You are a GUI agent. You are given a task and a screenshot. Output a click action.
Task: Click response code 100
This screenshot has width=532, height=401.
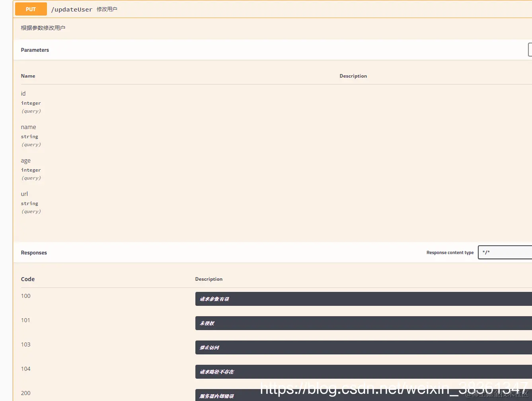[25, 296]
